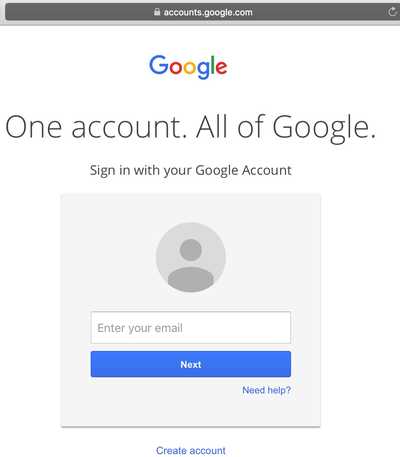
Task: Click the One account. All of Google. heading
Action: coord(191,127)
